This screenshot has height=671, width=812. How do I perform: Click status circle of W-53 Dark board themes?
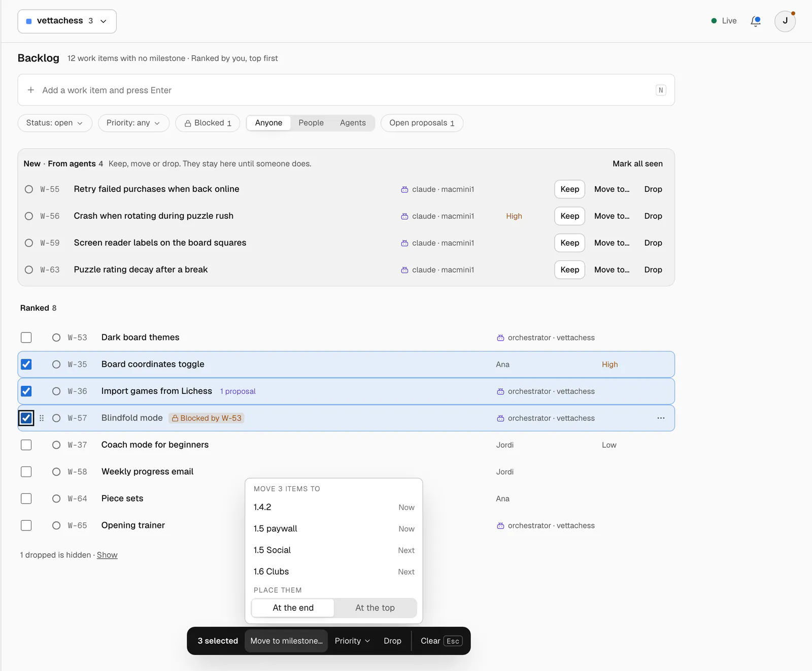click(56, 338)
